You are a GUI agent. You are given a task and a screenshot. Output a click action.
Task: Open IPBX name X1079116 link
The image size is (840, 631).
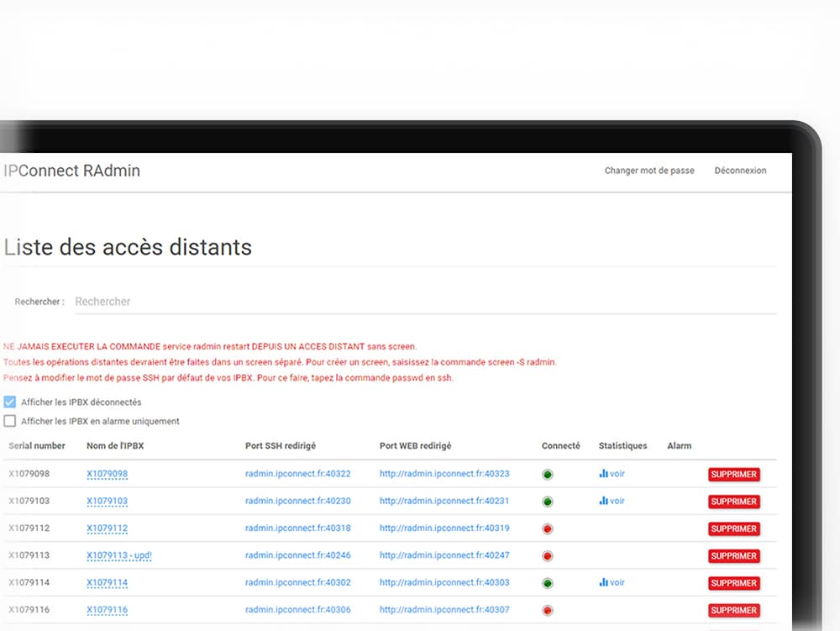click(108, 609)
